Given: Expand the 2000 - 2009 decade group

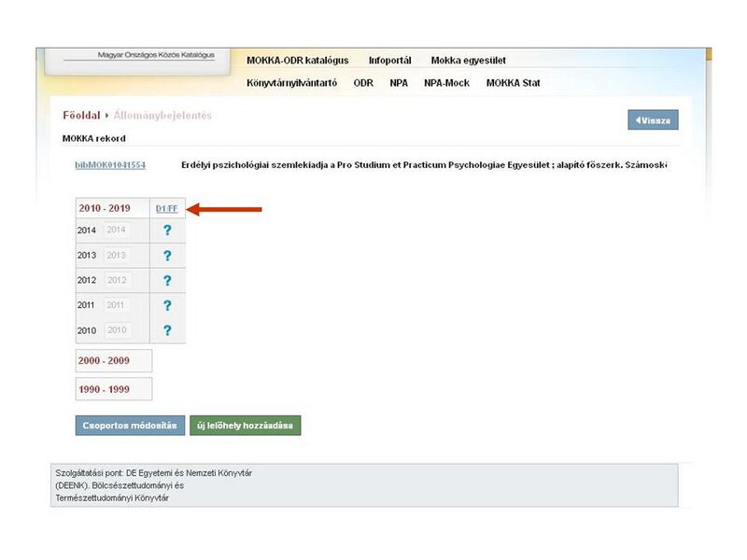Looking at the screenshot, I should click(x=104, y=360).
